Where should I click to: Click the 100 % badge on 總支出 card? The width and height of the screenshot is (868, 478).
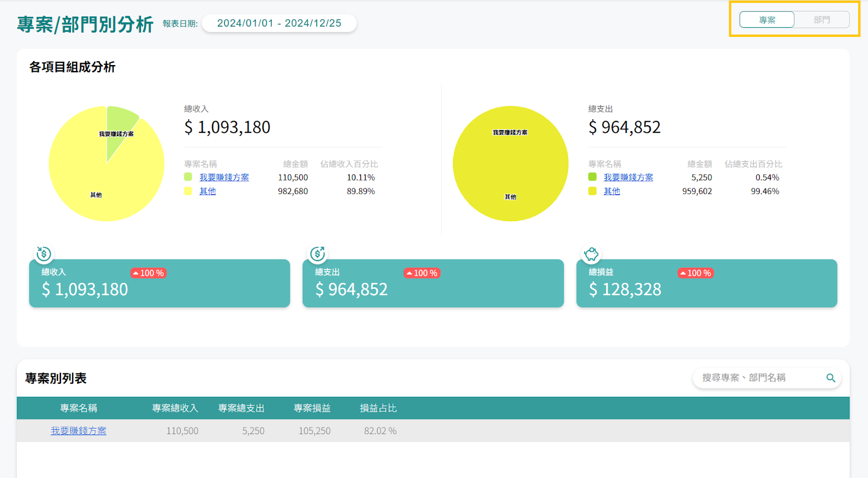click(422, 273)
